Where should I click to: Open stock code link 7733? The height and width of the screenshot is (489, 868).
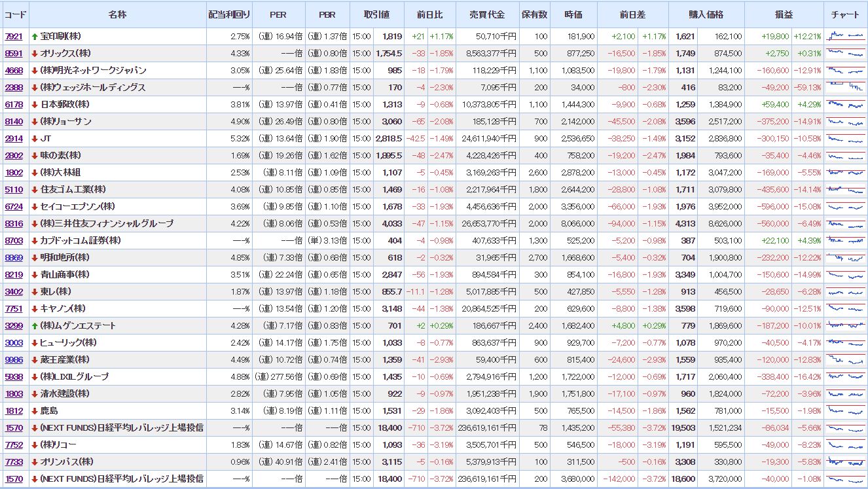pyautogui.click(x=14, y=462)
